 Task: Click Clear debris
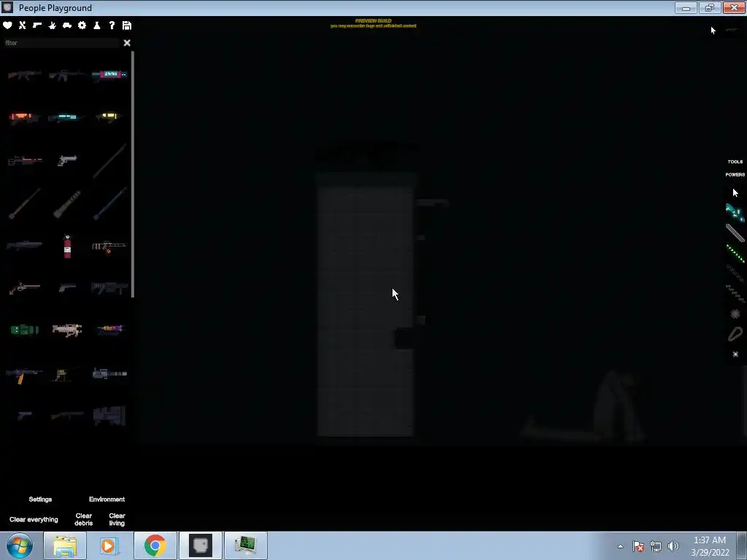83,519
